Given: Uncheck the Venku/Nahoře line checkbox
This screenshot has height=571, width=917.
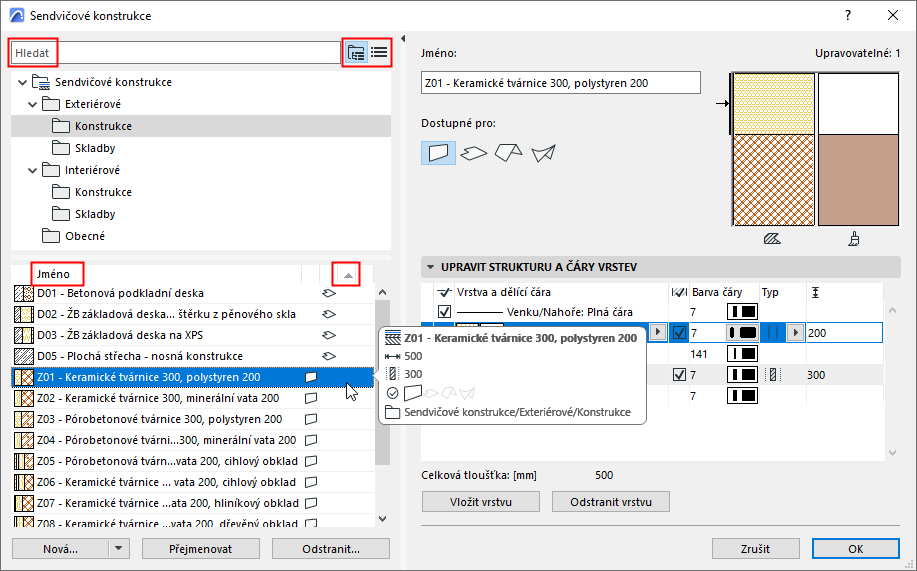Looking at the screenshot, I should (444, 312).
